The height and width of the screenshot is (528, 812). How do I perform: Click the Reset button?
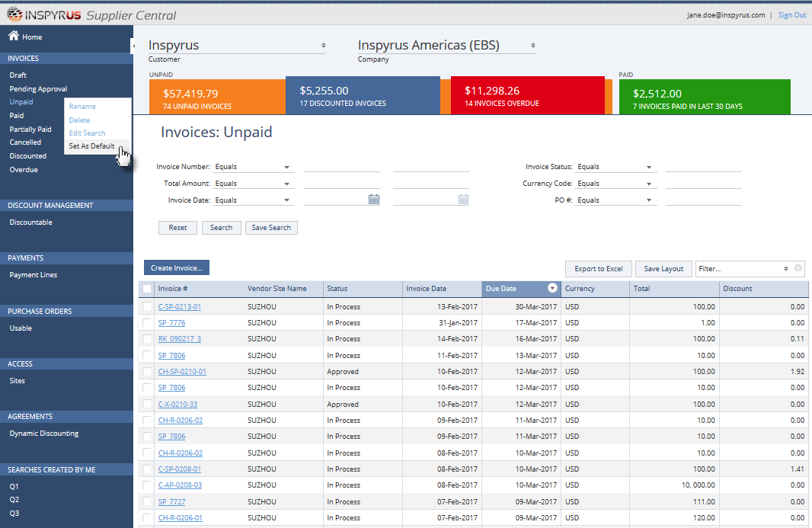click(177, 228)
